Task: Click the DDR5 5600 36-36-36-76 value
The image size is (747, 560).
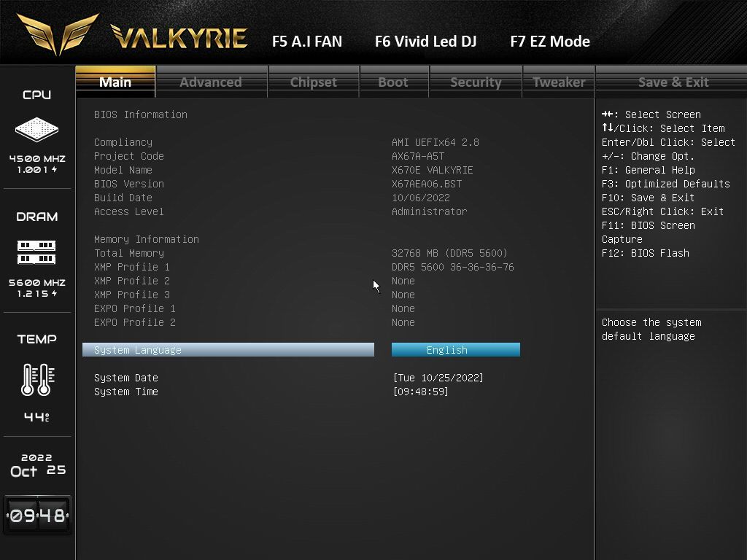Action: click(452, 267)
